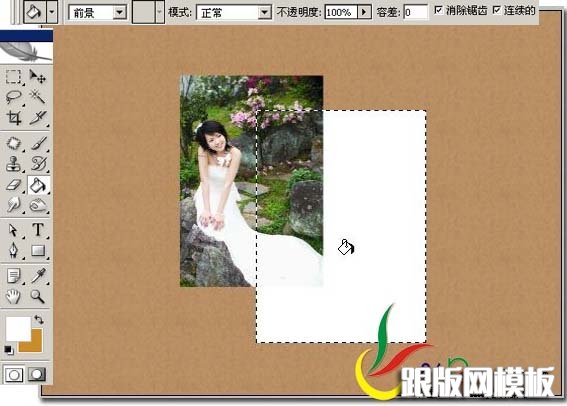Select the Rectangular Marquee tool
The height and width of the screenshot is (406, 567).
click(14, 76)
